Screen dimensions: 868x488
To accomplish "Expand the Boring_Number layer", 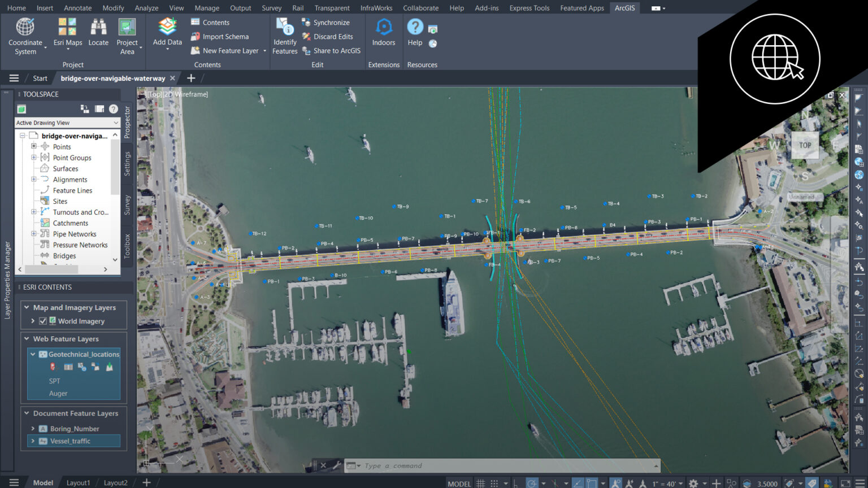I will (x=33, y=429).
